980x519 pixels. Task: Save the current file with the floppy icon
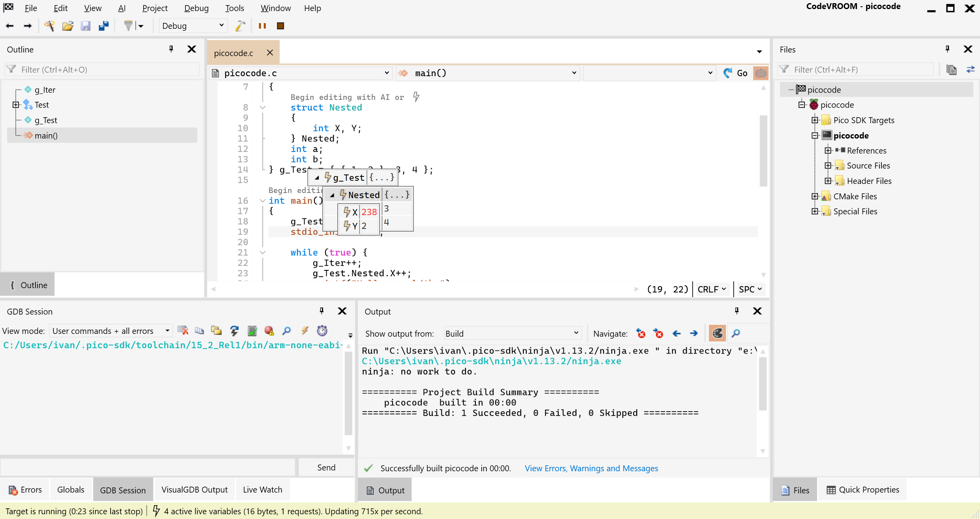coord(86,26)
